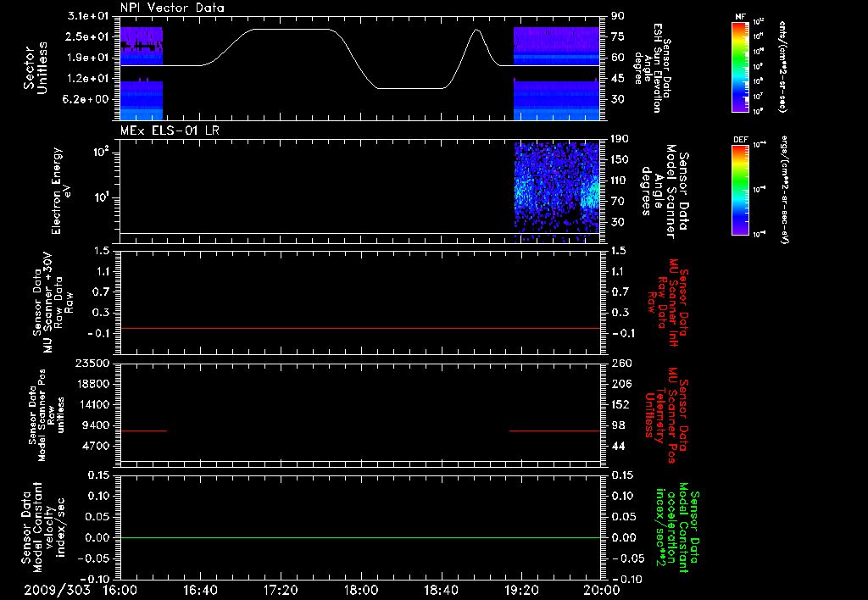Viewport: 868px width, 600px height.
Task: Click the 'MU Scanner +30V Raw Data' axis title
Action: pos(52,303)
